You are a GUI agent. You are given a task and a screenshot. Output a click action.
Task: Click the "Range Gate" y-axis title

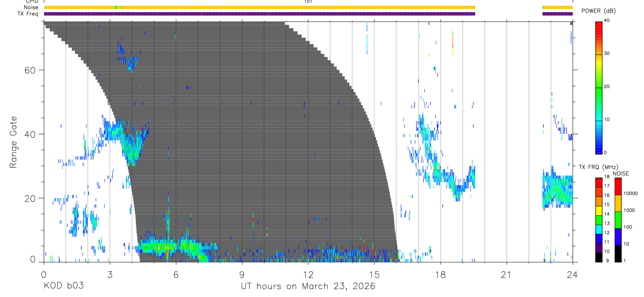tap(14, 142)
